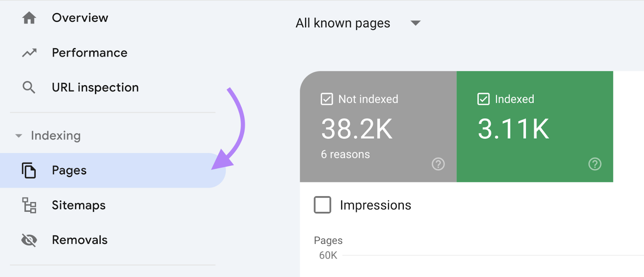
Task: Collapse the Indexing section arrow
Action: click(x=19, y=136)
